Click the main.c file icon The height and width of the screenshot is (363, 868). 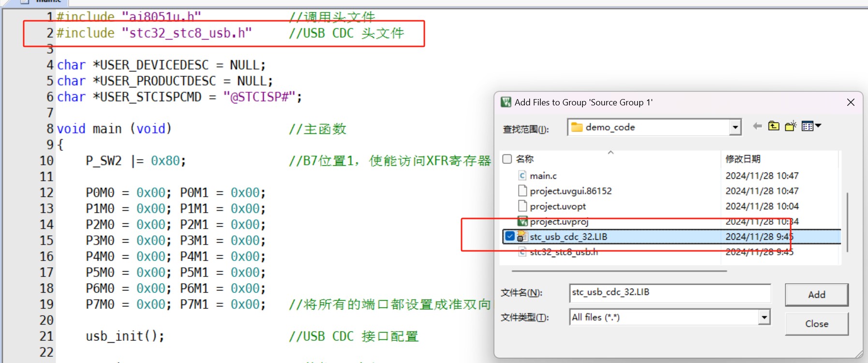point(522,175)
